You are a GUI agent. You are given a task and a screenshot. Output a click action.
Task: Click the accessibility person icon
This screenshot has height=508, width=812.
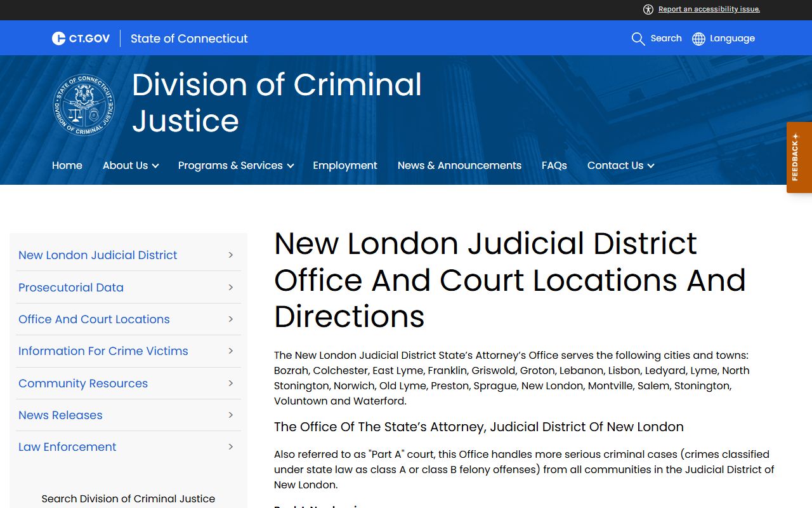(x=648, y=9)
